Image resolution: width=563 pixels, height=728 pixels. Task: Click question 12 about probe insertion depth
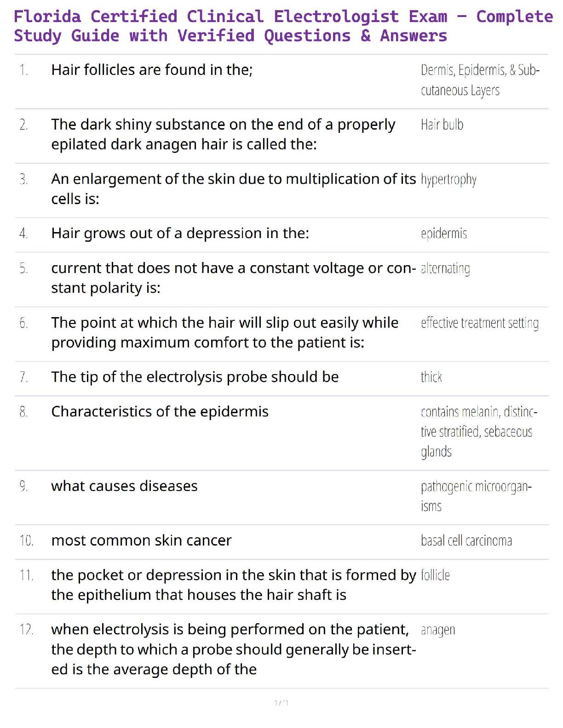click(x=233, y=649)
